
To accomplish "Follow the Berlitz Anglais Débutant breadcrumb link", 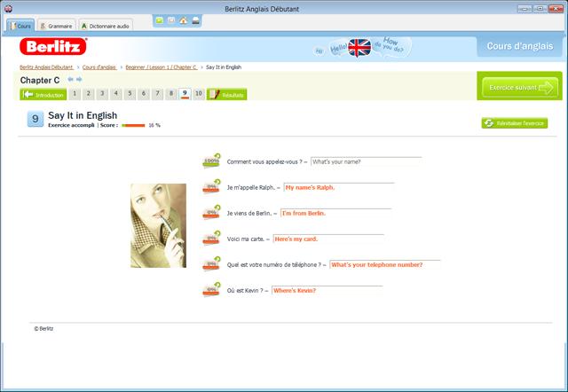I will point(46,67).
